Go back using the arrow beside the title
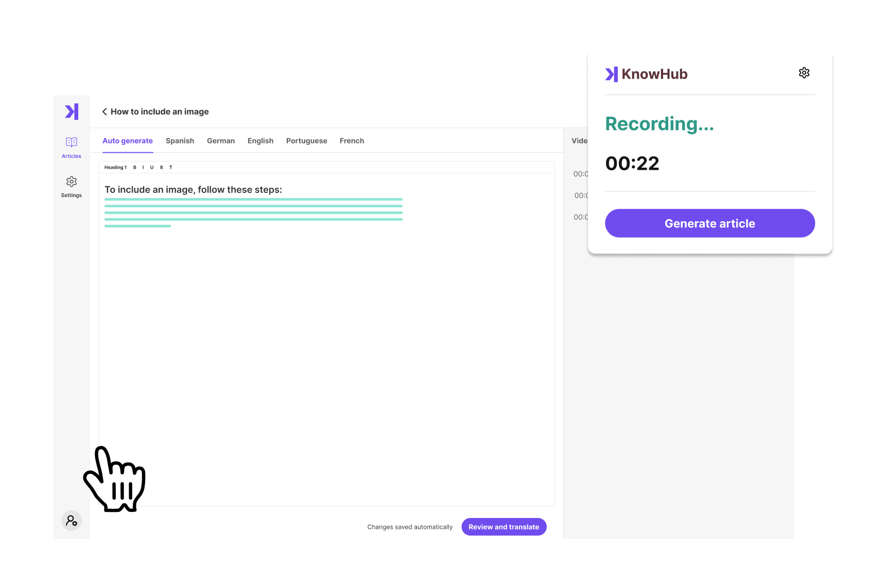Image resolution: width=885 pixels, height=588 pixels. pyautogui.click(x=105, y=112)
